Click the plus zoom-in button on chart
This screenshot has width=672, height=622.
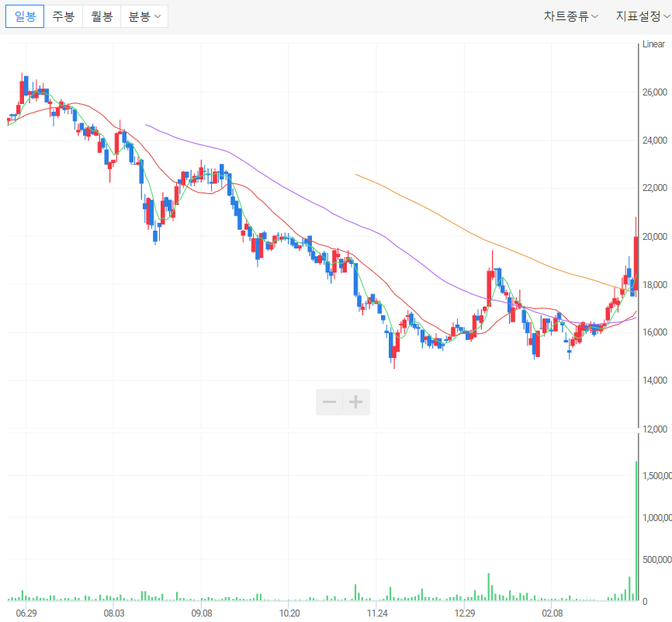pos(355,402)
